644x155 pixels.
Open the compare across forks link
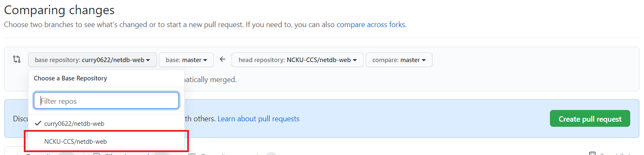tap(371, 25)
